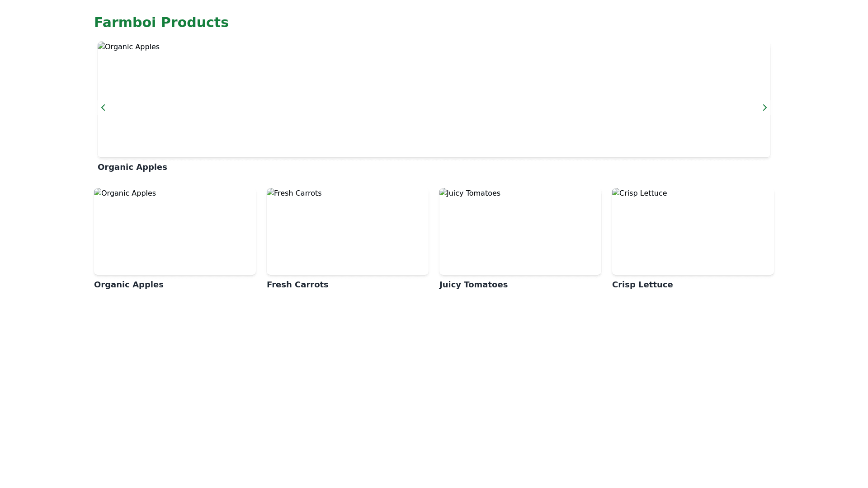Open the Fresh Carrots product card
This screenshot has height=488, width=868.
[x=347, y=232]
